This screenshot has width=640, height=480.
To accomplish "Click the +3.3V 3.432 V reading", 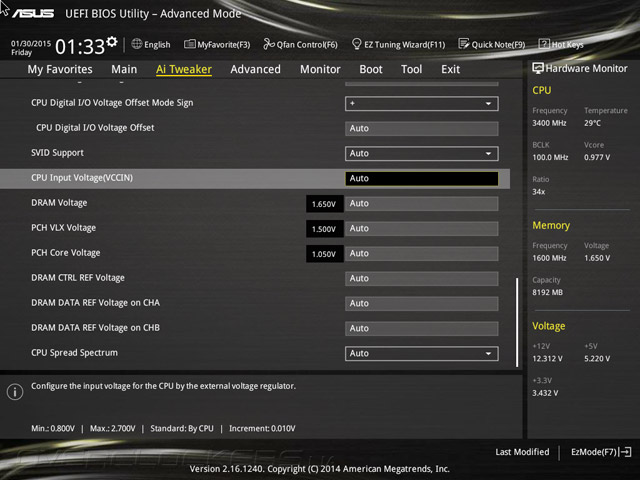I will (x=545, y=393).
